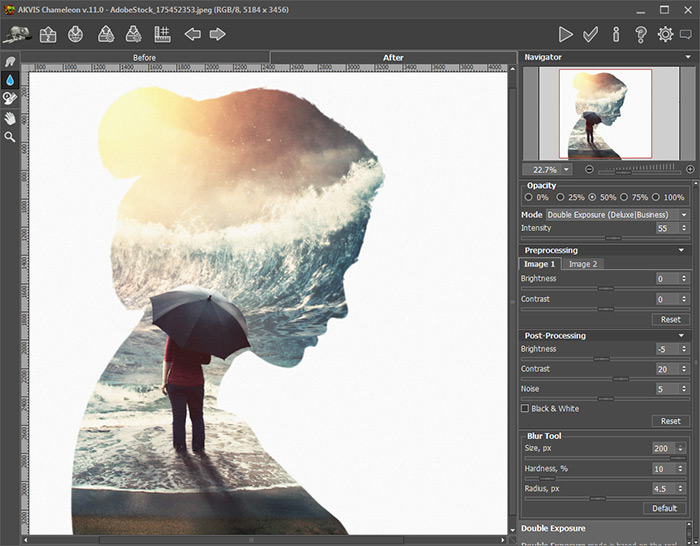Choose the 100% Opacity radio button
Image resolution: width=700 pixels, height=546 pixels.
(x=656, y=197)
